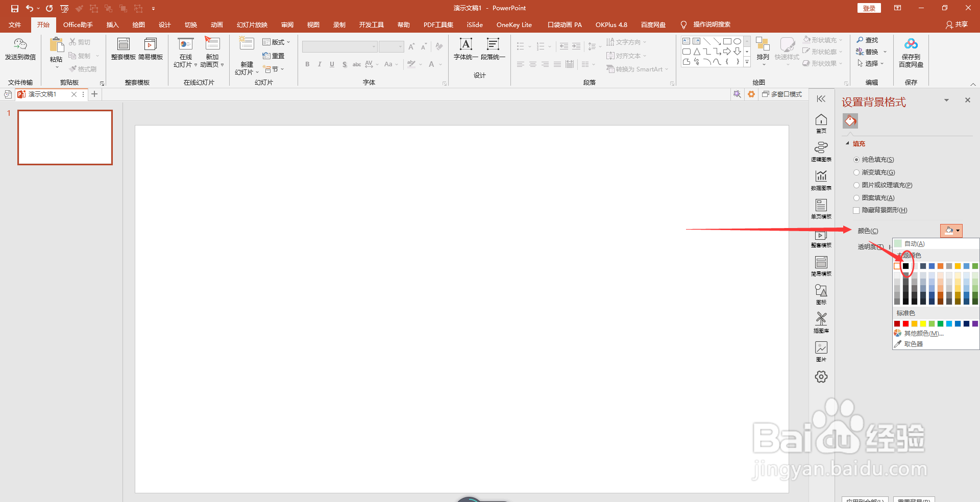
Task: Open 插图库 icon in side strip
Action: [x=821, y=319]
